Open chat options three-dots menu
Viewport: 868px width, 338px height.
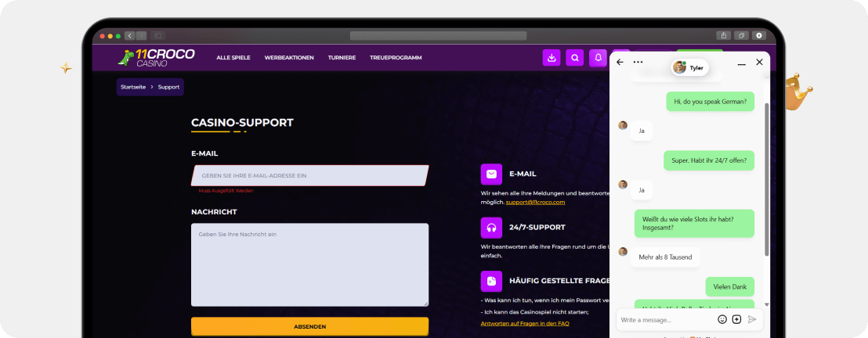[638, 63]
